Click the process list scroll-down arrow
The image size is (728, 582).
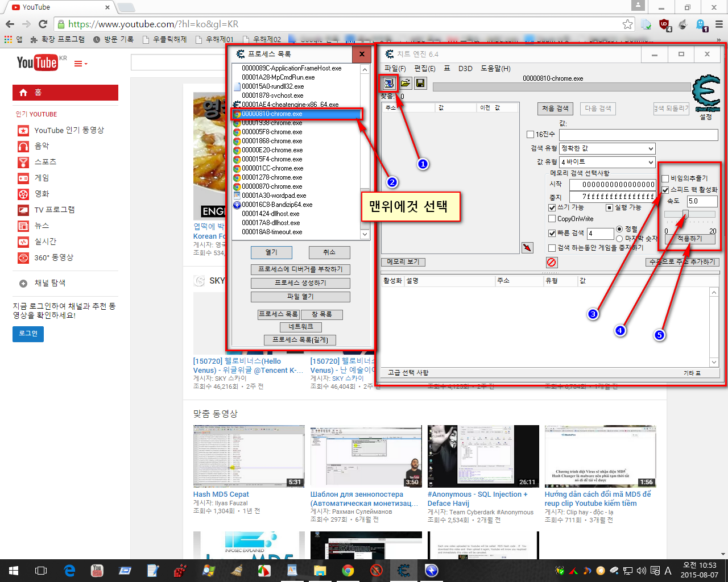pyautogui.click(x=365, y=234)
